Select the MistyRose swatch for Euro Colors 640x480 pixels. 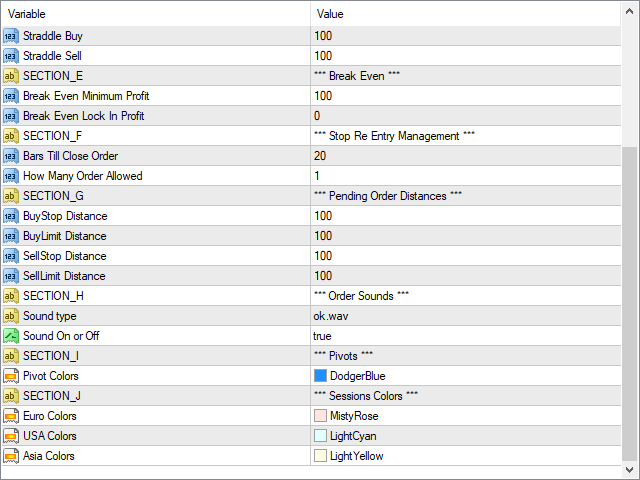[320, 416]
